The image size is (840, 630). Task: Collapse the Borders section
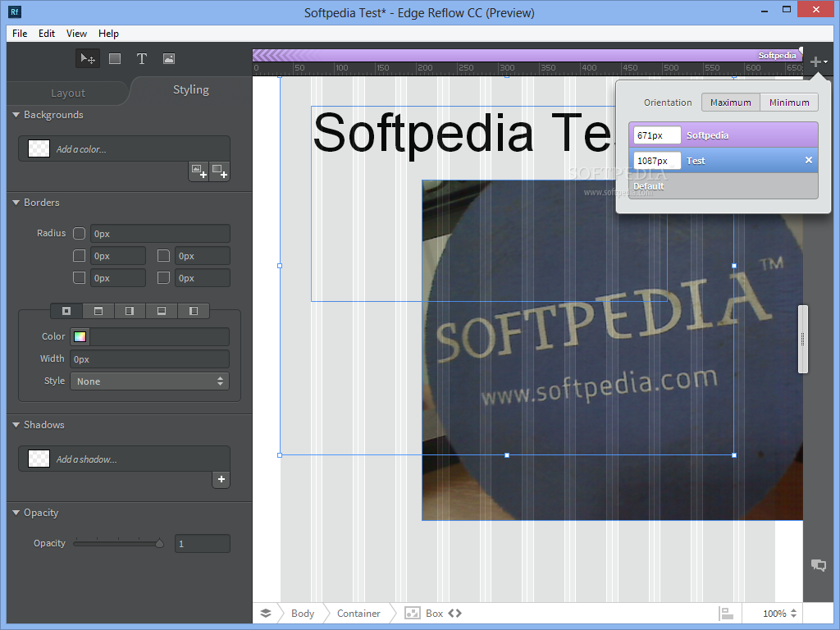tap(16, 203)
